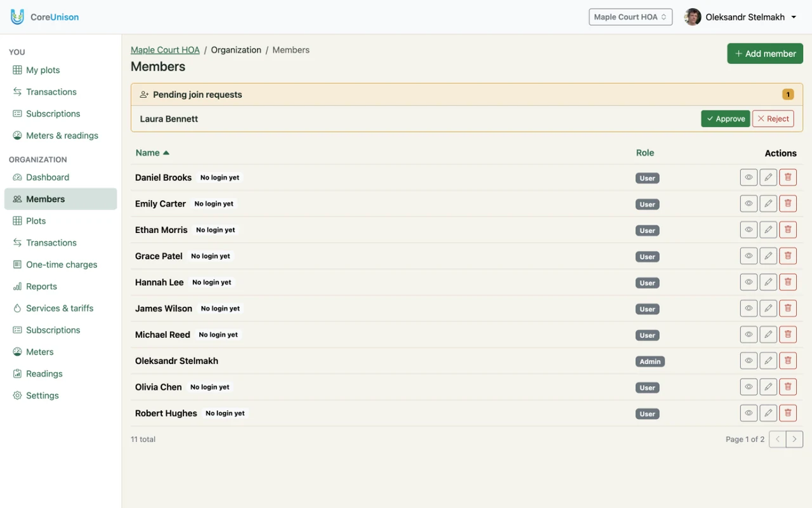Edit Grace Patel with the pencil icon
812x508 pixels.
pos(768,256)
